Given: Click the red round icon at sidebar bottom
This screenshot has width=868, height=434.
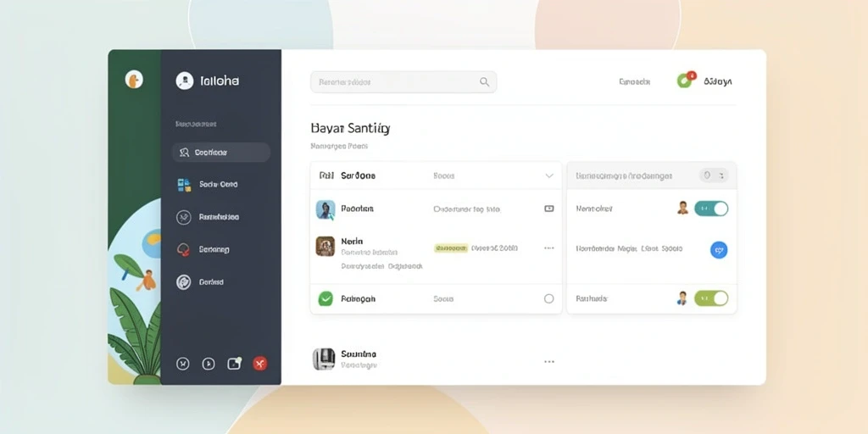Looking at the screenshot, I should tap(260, 363).
